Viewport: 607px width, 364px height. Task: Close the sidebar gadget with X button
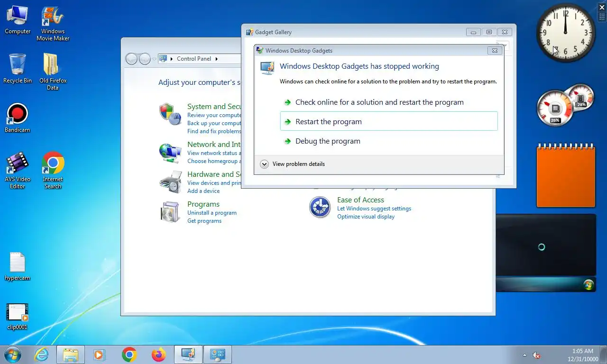[602, 7]
